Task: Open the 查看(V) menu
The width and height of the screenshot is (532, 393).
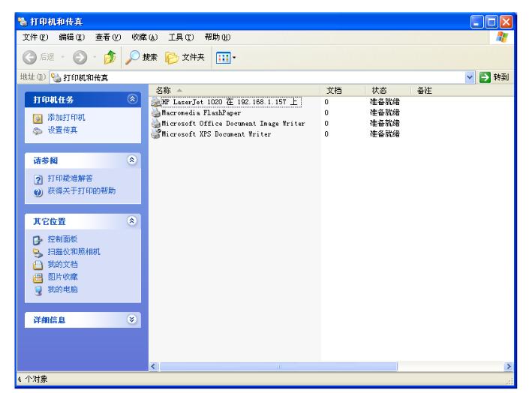Action: coord(108,37)
